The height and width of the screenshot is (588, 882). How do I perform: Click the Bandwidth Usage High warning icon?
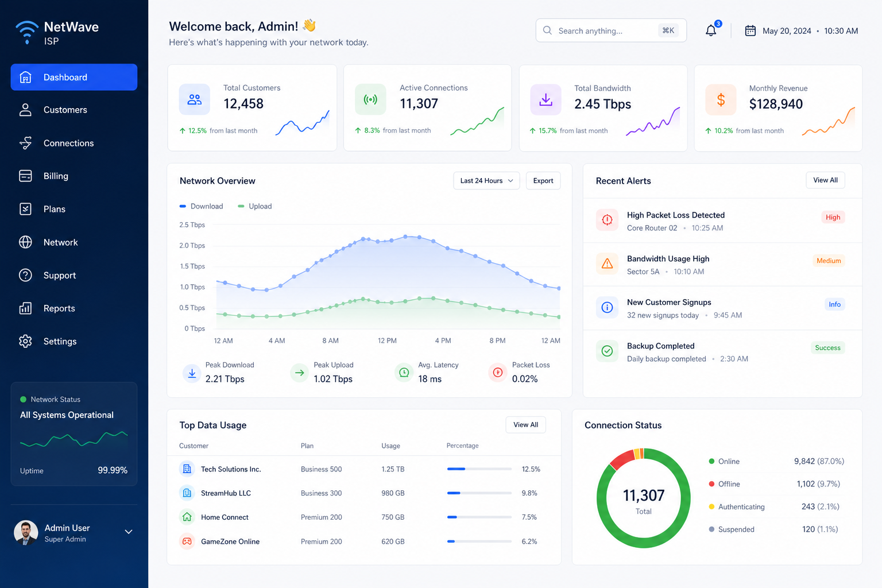pyautogui.click(x=607, y=264)
